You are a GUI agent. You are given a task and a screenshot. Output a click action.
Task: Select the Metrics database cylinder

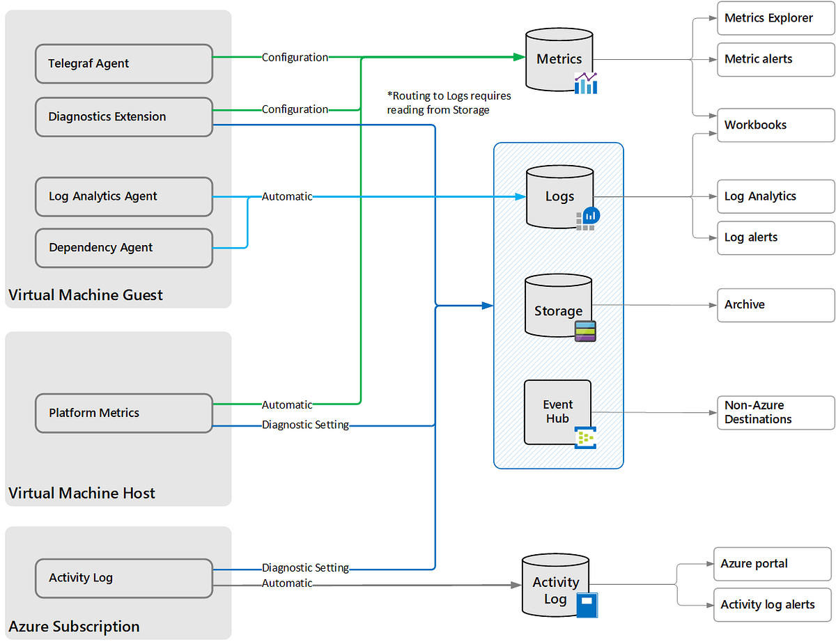(x=559, y=59)
